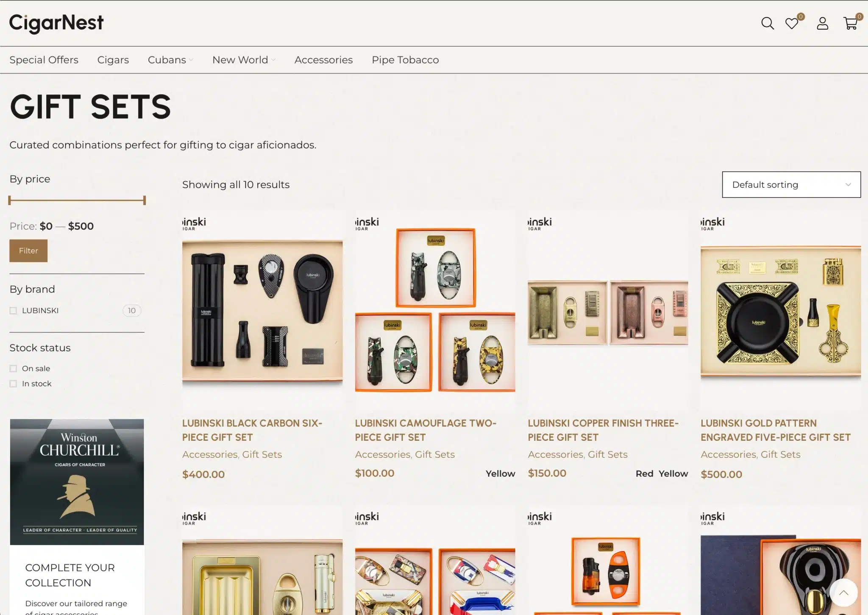
Task: Click the $500.00 price text
Action: [721, 474]
